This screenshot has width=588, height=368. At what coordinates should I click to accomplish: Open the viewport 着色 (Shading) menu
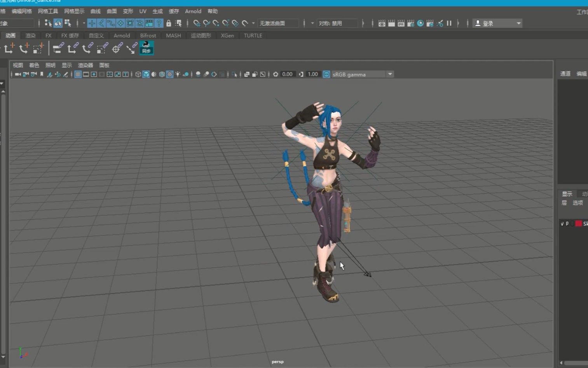(34, 65)
